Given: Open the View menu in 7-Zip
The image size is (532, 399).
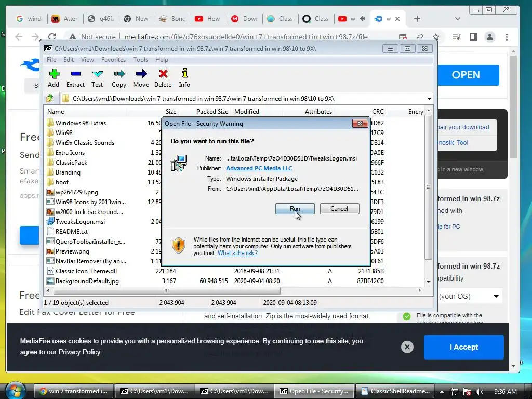Looking at the screenshot, I should [87, 60].
